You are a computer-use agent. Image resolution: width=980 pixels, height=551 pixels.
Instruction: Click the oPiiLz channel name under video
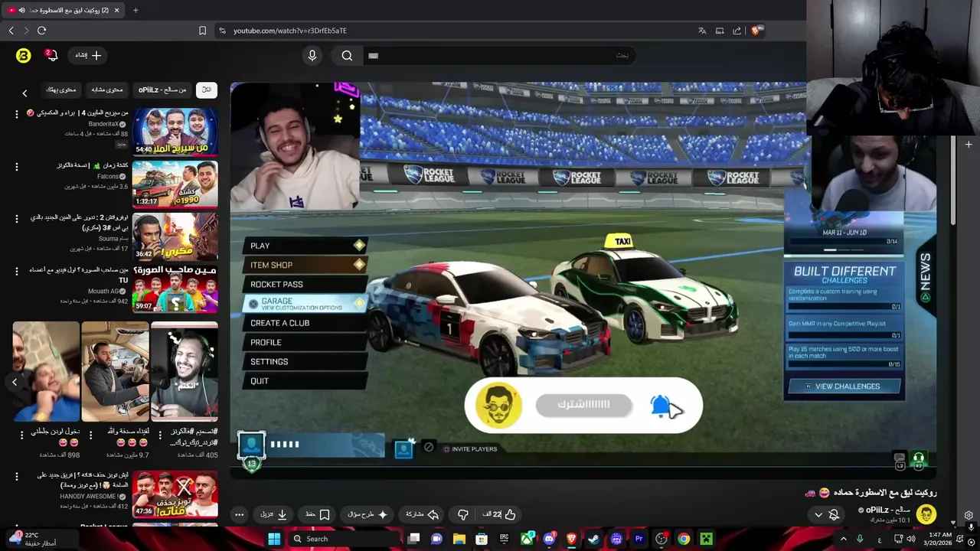point(888,510)
